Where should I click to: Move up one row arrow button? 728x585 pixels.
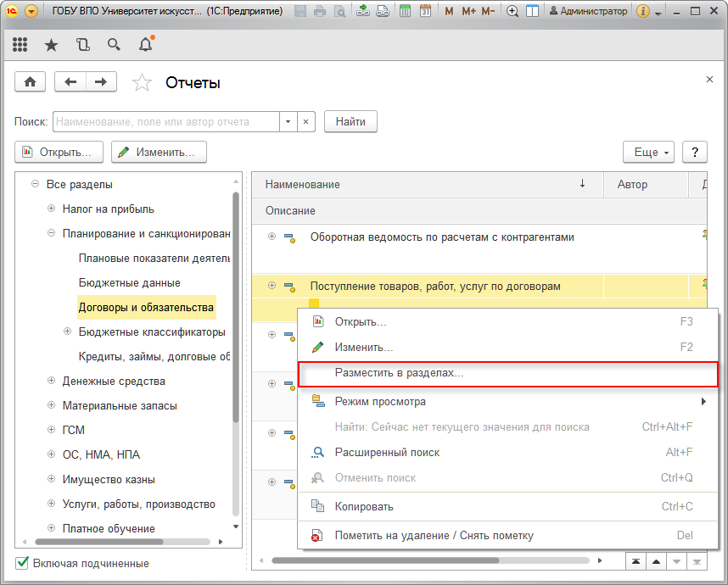(x=656, y=561)
